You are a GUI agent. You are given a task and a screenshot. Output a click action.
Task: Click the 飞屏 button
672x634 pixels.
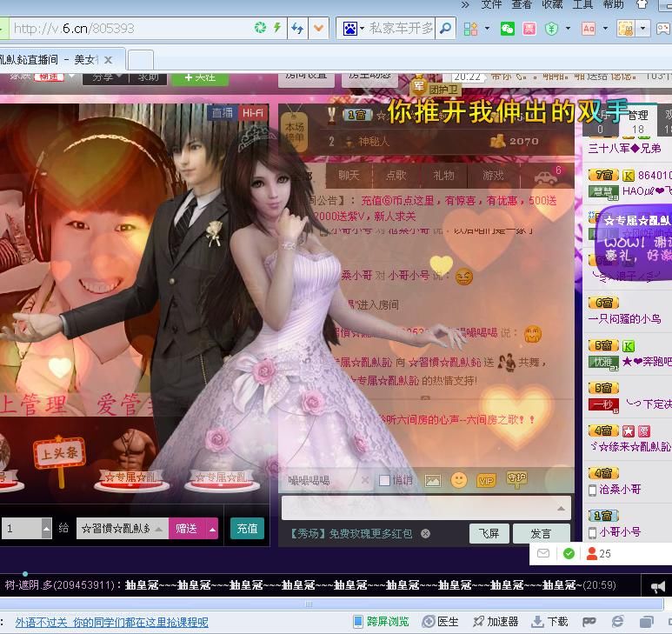(x=489, y=534)
